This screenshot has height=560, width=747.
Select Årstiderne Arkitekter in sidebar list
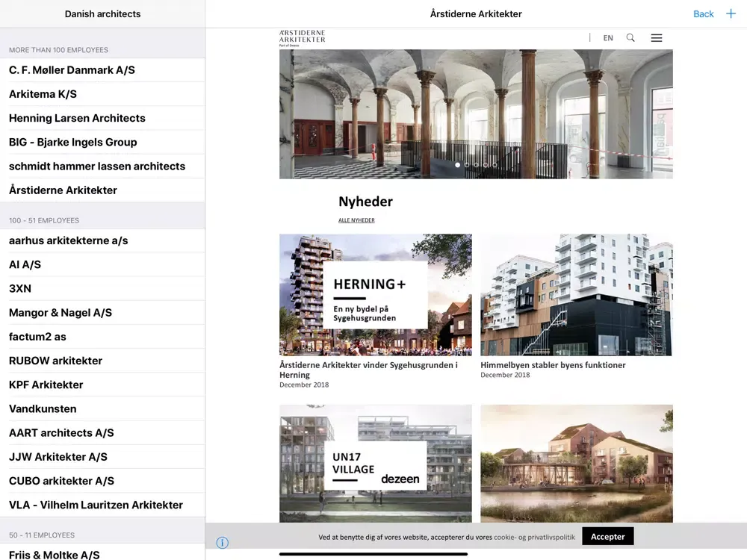click(102, 190)
